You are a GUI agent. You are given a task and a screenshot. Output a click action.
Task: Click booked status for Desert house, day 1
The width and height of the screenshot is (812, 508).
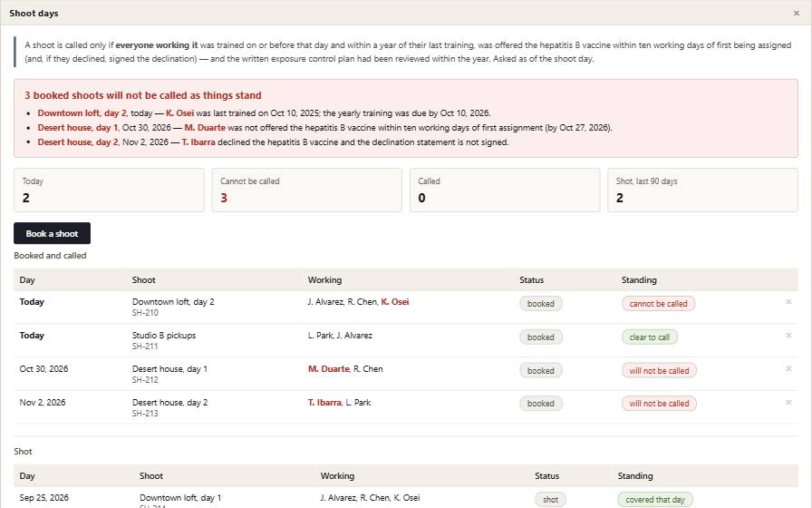coord(541,371)
